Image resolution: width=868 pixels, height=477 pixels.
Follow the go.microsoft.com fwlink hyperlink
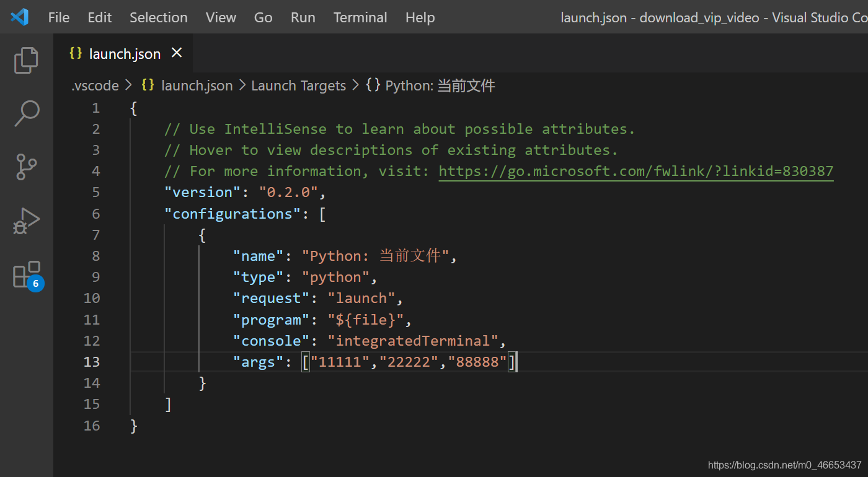click(635, 170)
